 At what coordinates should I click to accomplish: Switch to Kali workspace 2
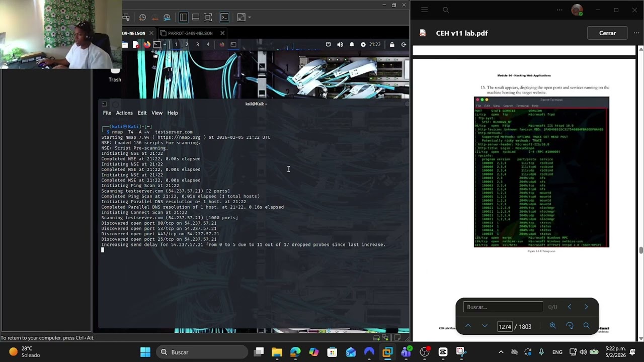[x=187, y=45]
